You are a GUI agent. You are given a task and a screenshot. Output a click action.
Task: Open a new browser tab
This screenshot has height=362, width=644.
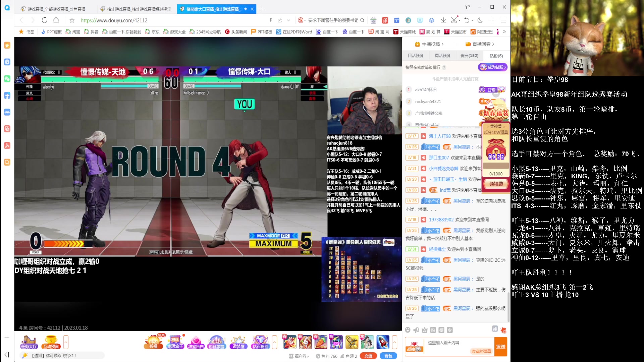(x=262, y=9)
